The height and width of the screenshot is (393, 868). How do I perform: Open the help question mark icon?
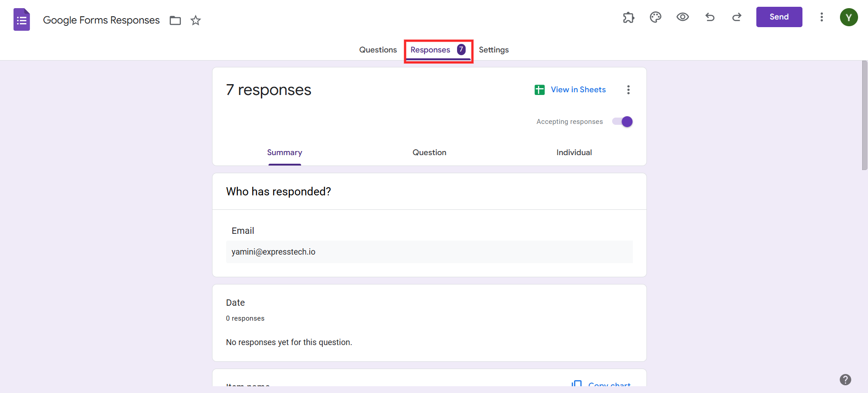tap(845, 379)
